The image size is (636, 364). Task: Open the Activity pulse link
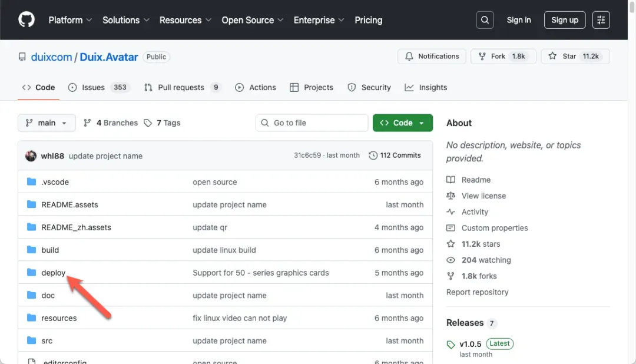(x=475, y=212)
